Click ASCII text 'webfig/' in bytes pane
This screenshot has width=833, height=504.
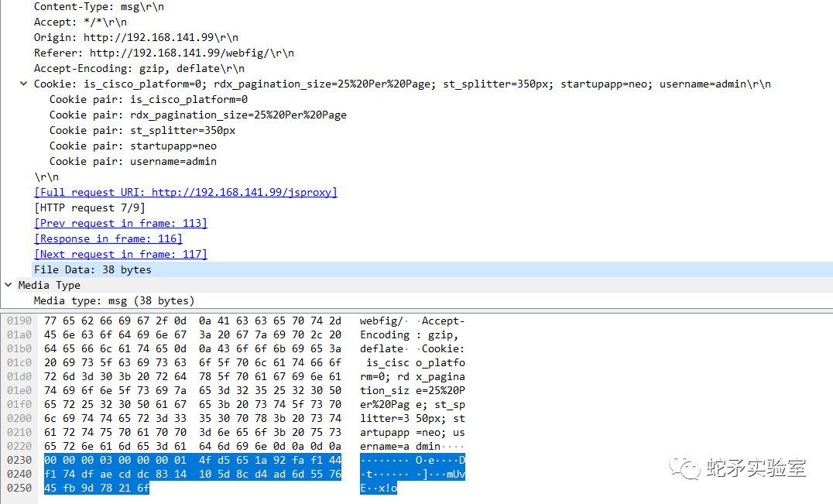coord(382,321)
